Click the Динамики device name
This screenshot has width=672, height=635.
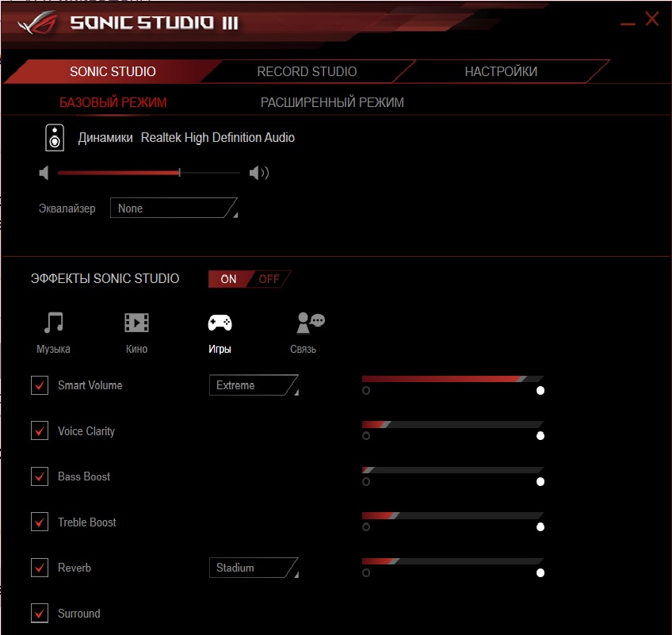105,138
